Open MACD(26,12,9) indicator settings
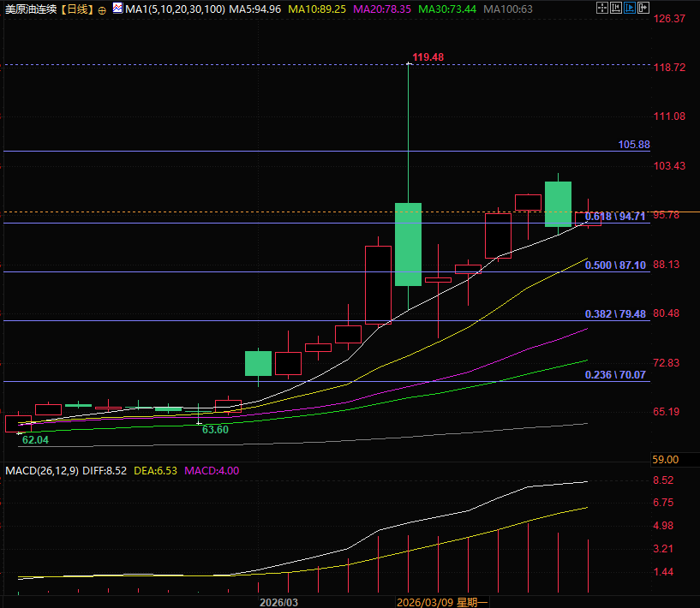The height and width of the screenshot is (608, 700). pos(42,470)
